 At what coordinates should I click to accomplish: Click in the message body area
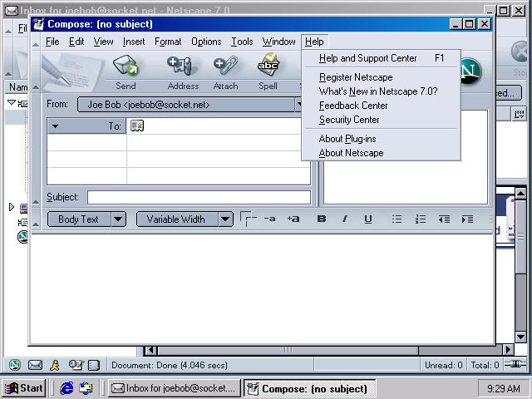pos(262,288)
